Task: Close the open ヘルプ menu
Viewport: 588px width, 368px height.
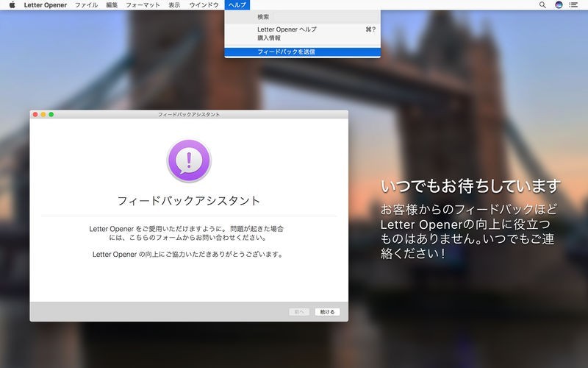Action: 237,5
